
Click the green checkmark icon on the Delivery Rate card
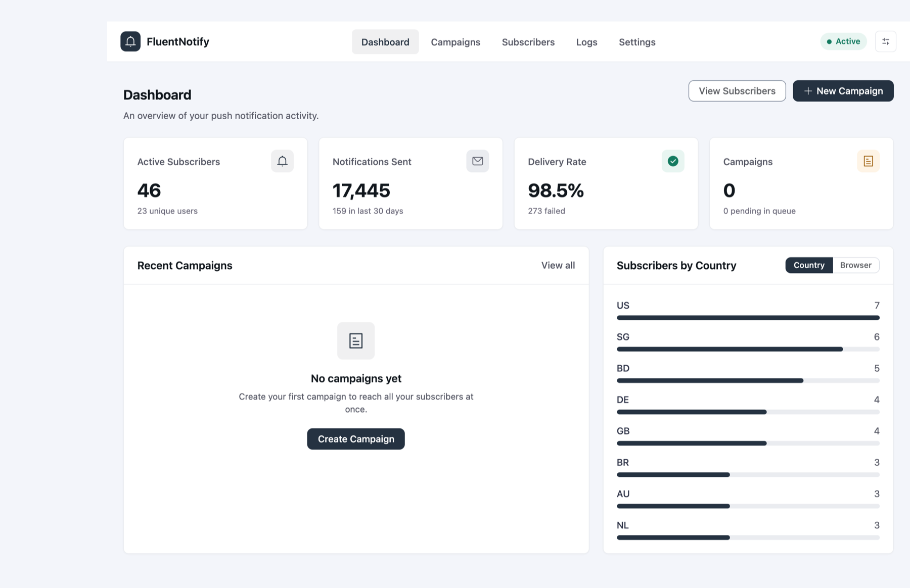(x=673, y=161)
